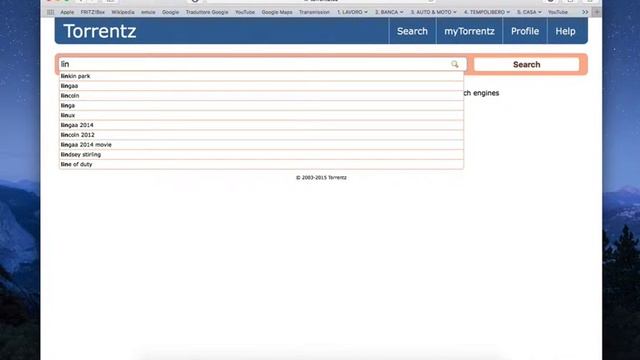The height and width of the screenshot is (360, 640).
Task: Select suggestion 'lingaa 2014 movie'
Action: pyautogui.click(x=261, y=144)
